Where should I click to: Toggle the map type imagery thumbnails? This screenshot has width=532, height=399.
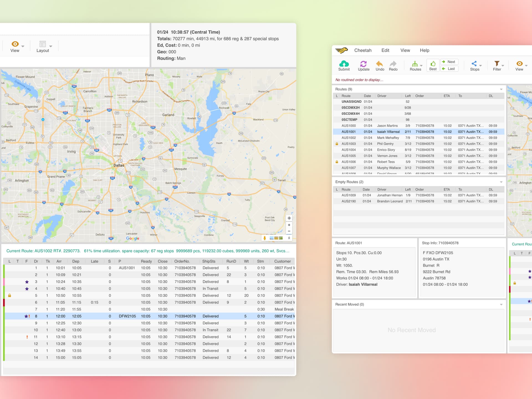[276, 238]
